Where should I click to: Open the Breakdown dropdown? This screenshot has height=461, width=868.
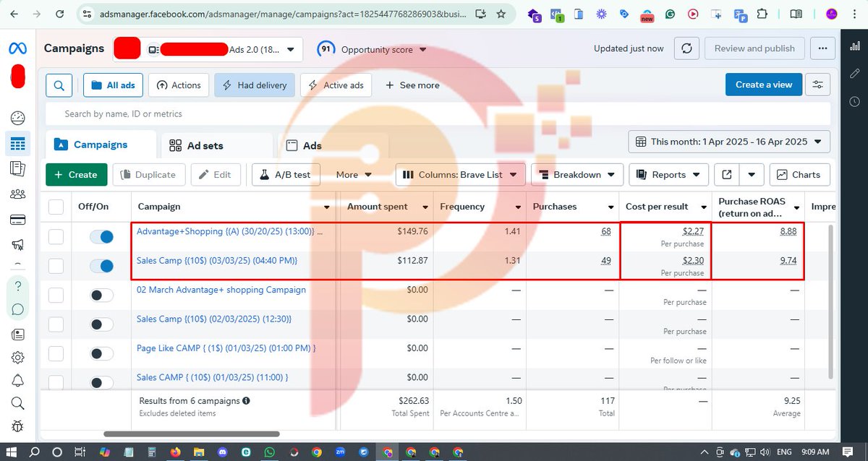[x=577, y=174]
